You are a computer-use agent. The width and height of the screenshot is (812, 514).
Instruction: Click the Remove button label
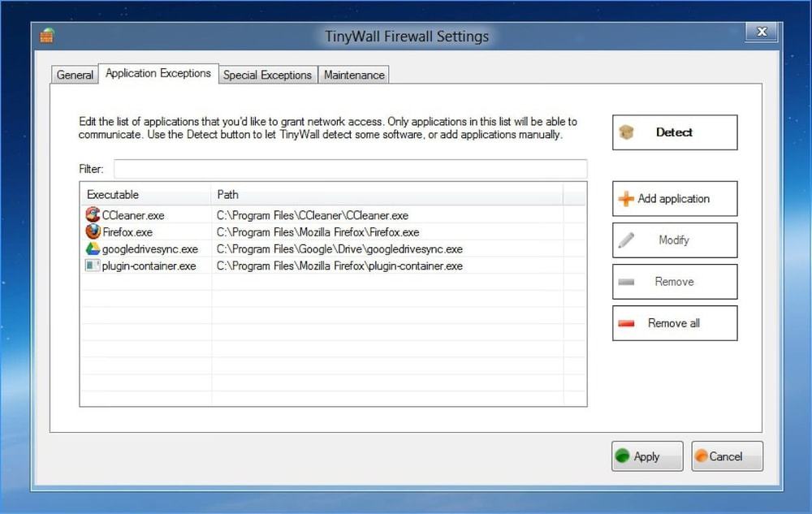click(674, 282)
